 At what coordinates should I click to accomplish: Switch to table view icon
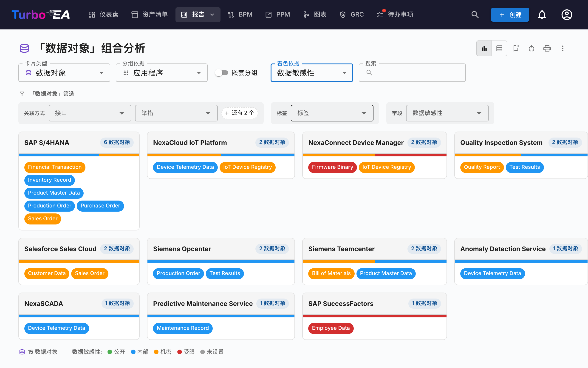click(x=499, y=48)
